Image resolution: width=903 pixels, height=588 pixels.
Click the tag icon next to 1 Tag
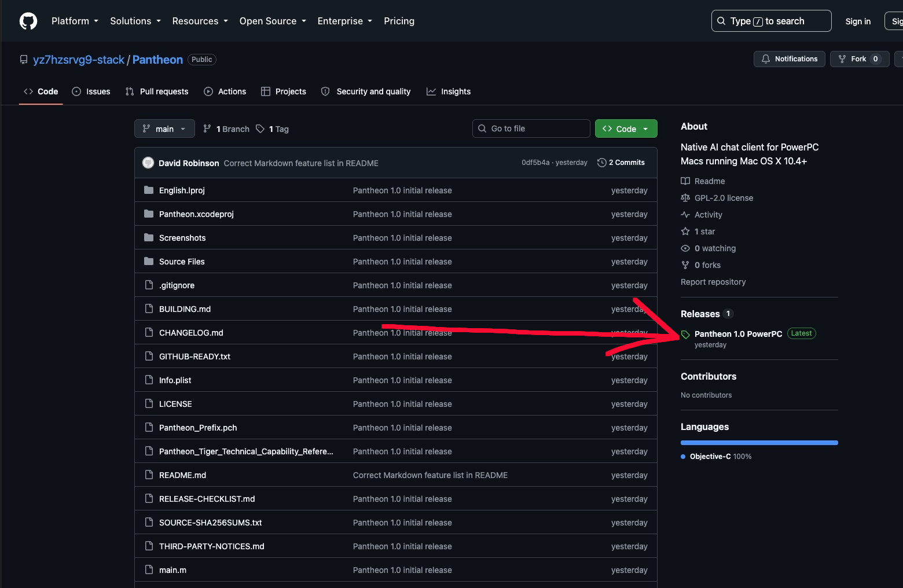click(260, 128)
